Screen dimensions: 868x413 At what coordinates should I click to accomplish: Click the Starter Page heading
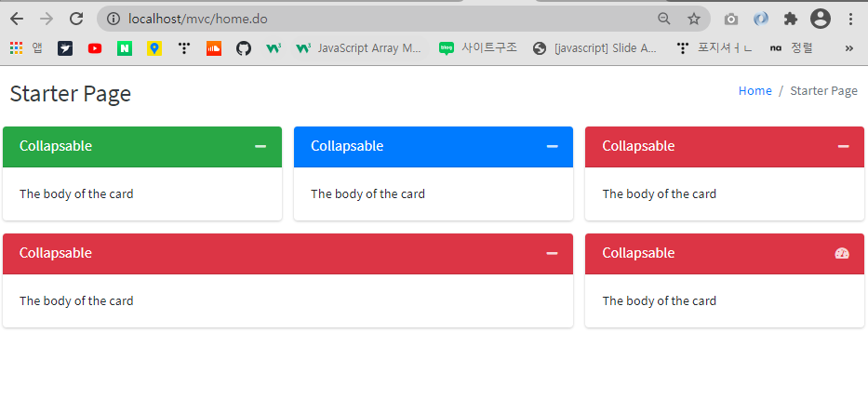point(71,94)
